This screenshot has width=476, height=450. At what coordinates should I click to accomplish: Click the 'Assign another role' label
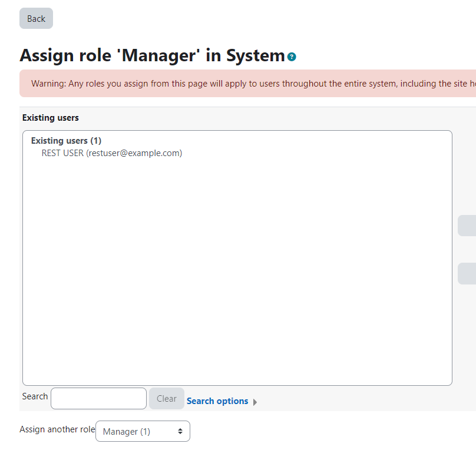[x=57, y=429]
